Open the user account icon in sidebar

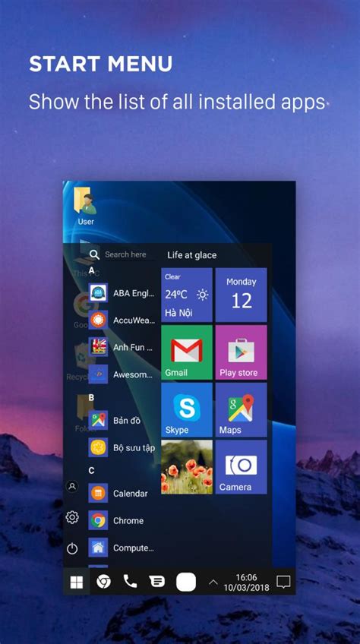pos(72,487)
